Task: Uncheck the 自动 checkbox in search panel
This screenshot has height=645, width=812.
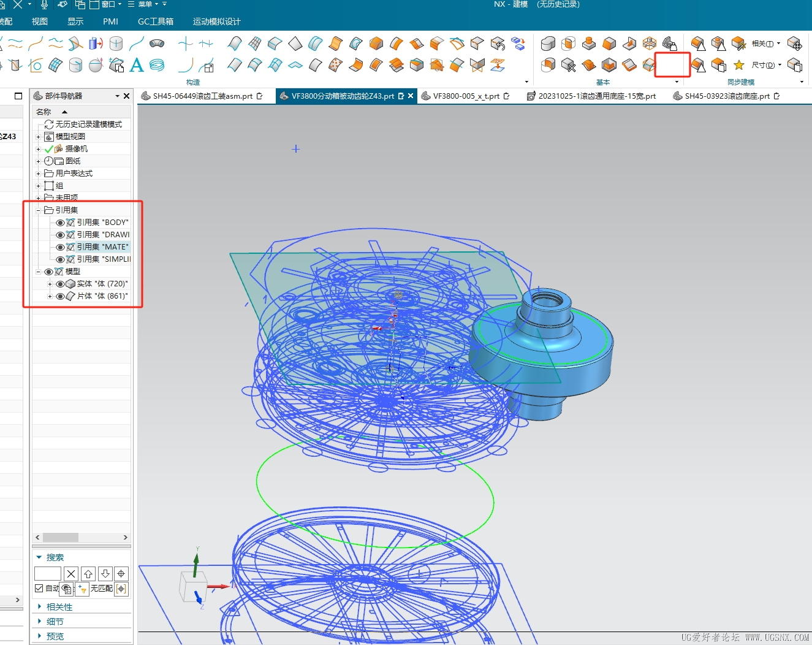Action: tap(39, 588)
